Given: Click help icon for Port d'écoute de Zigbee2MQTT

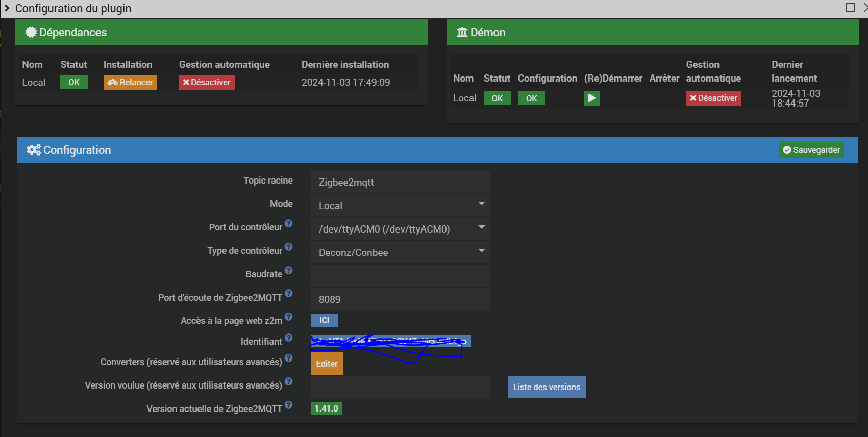Looking at the screenshot, I should pyautogui.click(x=288, y=294).
